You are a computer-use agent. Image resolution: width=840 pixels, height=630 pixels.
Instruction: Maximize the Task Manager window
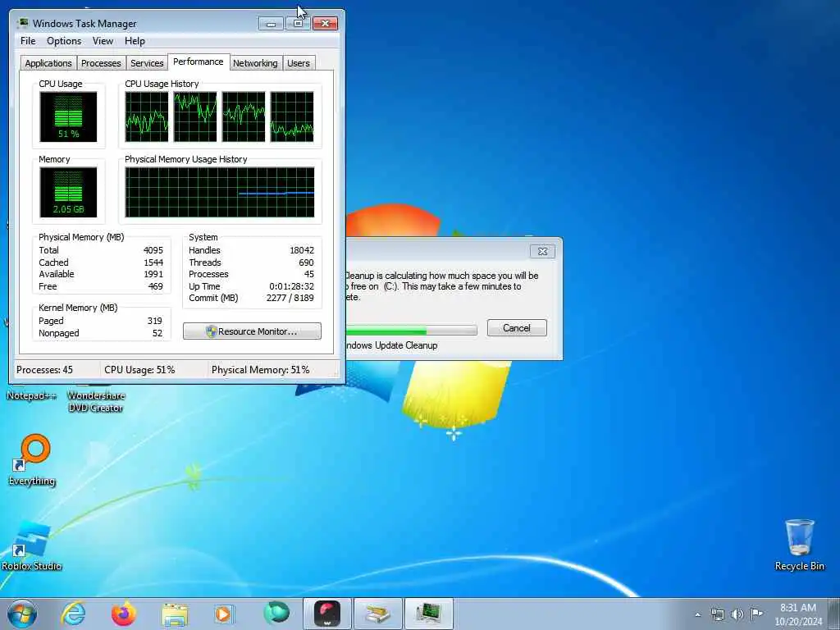click(x=297, y=24)
